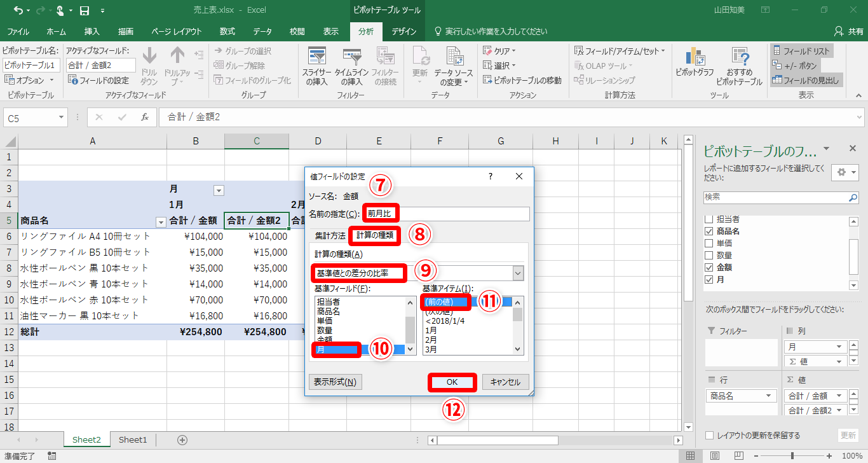This screenshot has width=868, height=463.
Task: Open the 商品名 row filter dropdown in cell A5
Action: point(161,221)
